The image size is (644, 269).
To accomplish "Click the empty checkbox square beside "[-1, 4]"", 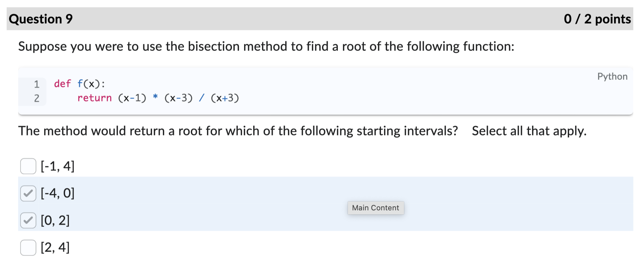I will [28, 166].
